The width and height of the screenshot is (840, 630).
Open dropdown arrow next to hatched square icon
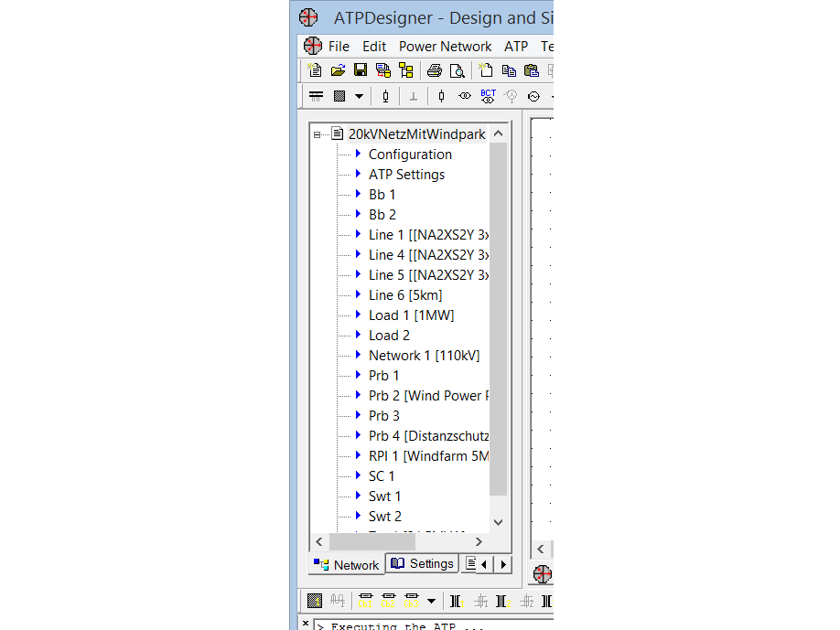[359, 96]
